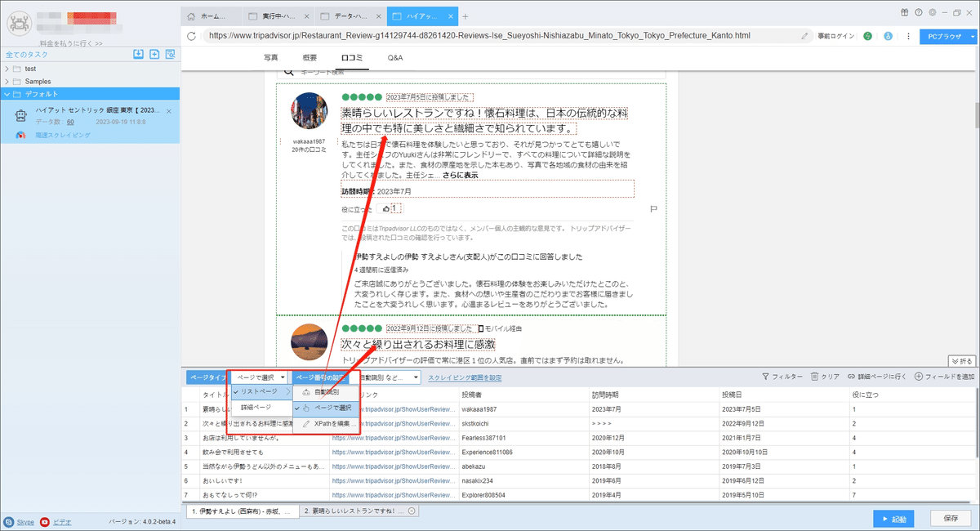Click the キーワード検索 search field

[470, 74]
